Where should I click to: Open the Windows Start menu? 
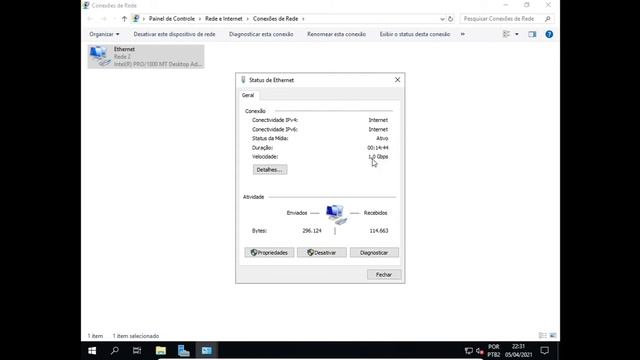point(92,351)
